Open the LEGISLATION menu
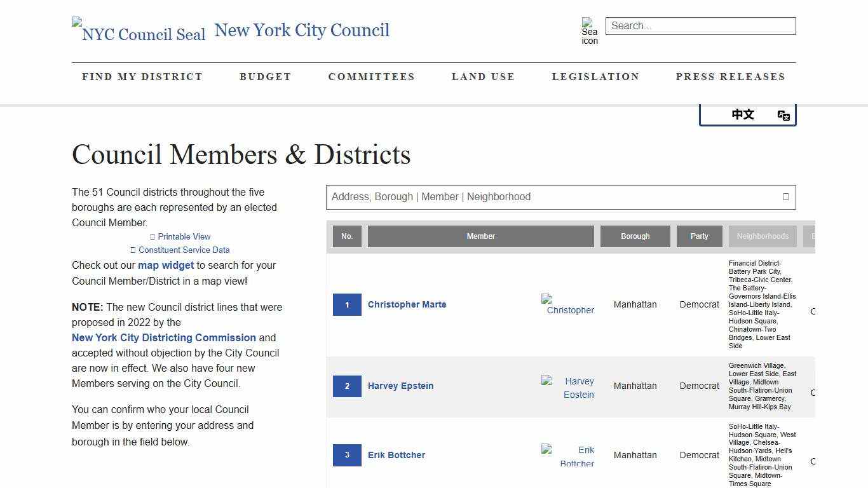868x488 pixels. (595, 76)
